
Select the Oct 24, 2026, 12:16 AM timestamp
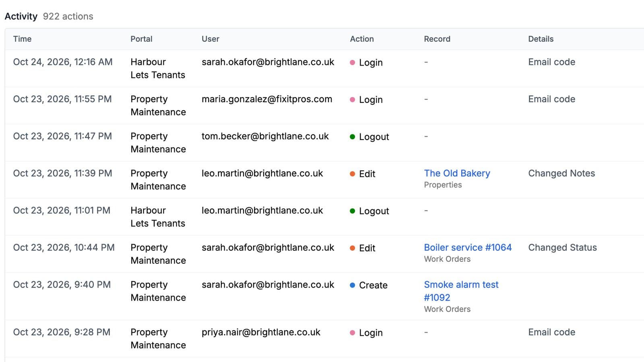(x=63, y=62)
